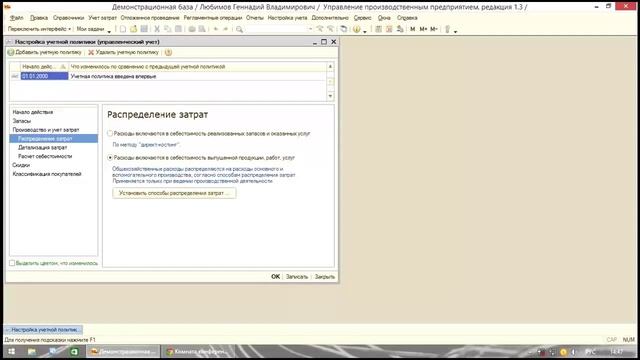640x360 pixels.
Task: Click the Save disk toolbar icon
Action: point(144,29)
